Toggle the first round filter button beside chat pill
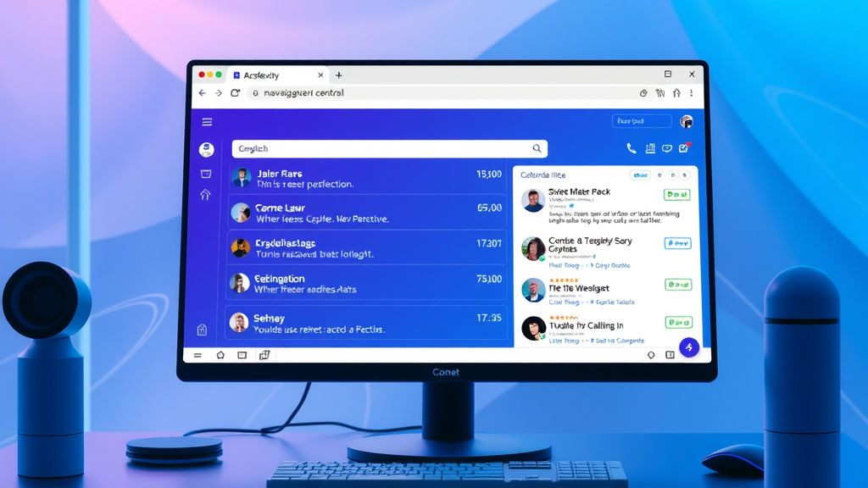Image resolution: width=868 pixels, height=488 pixels. pyautogui.click(x=659, y=175)
